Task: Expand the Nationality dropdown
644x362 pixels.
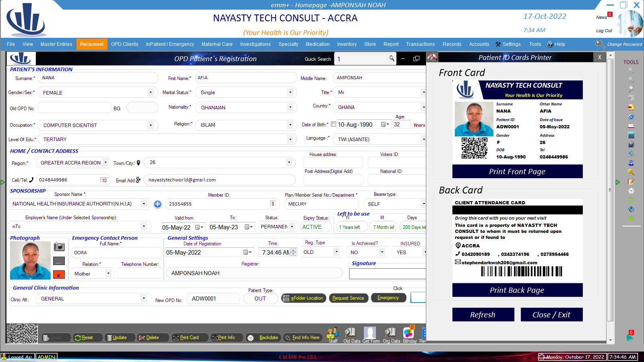Action: click(x=290, y=107)
